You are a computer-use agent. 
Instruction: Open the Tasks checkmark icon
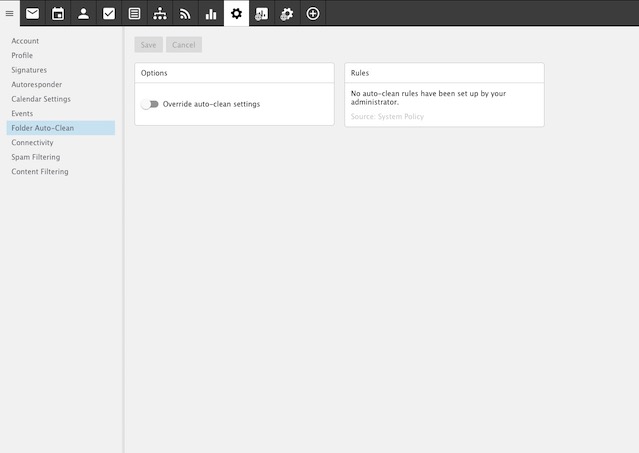[109, 13]
